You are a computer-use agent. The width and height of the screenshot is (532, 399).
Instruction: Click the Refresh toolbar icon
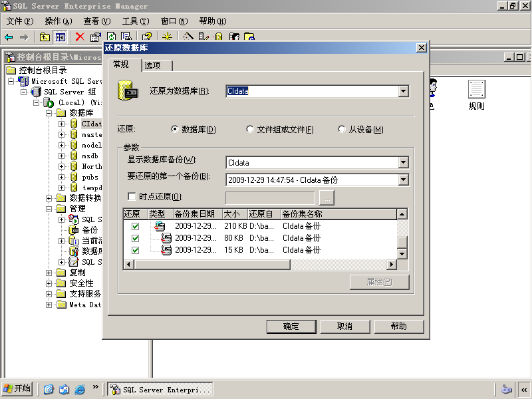tap(111, 37)
